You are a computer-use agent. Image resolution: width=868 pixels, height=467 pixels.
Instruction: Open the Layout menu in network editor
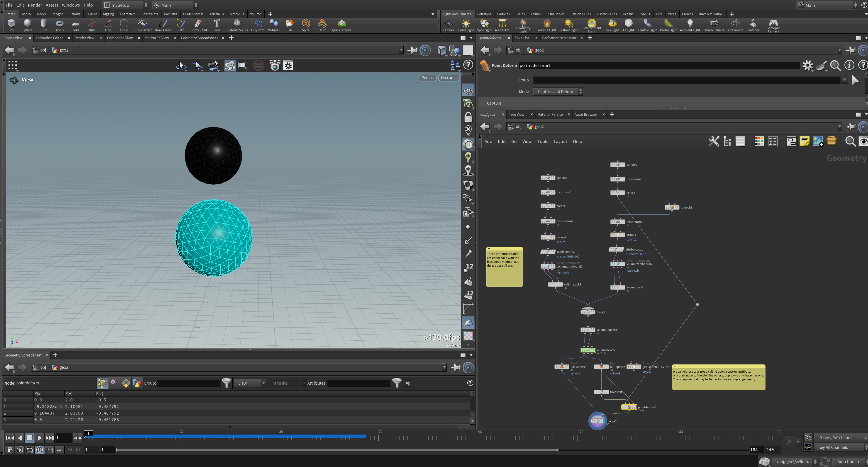tap(560, 142)
